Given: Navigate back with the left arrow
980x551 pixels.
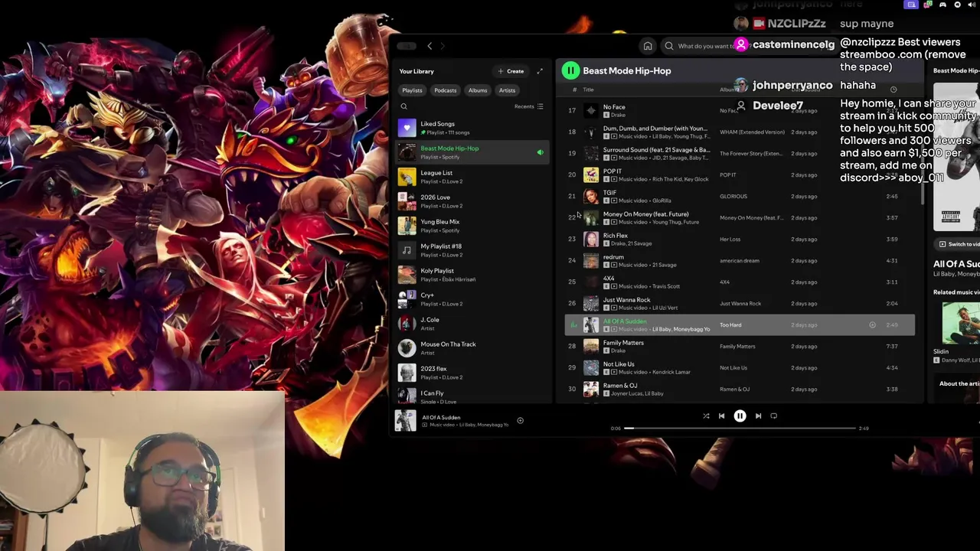Looking at the screenshot, I should point(430,46).
